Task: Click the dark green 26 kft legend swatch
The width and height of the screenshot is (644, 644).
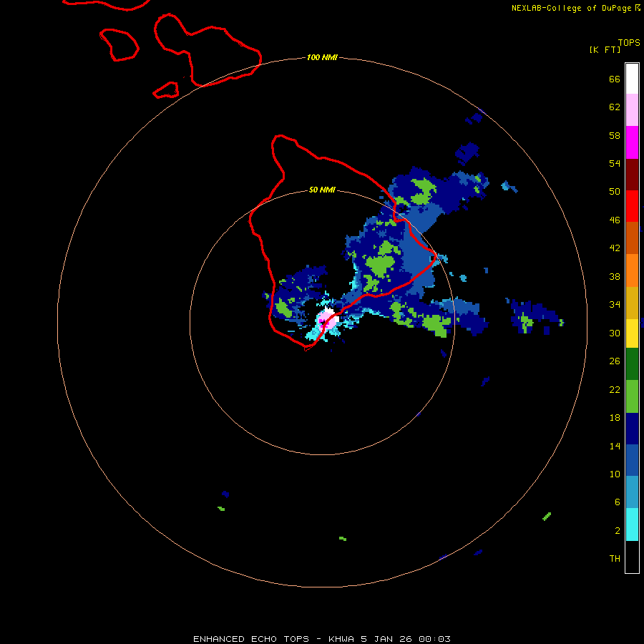Action: [632, 364]
